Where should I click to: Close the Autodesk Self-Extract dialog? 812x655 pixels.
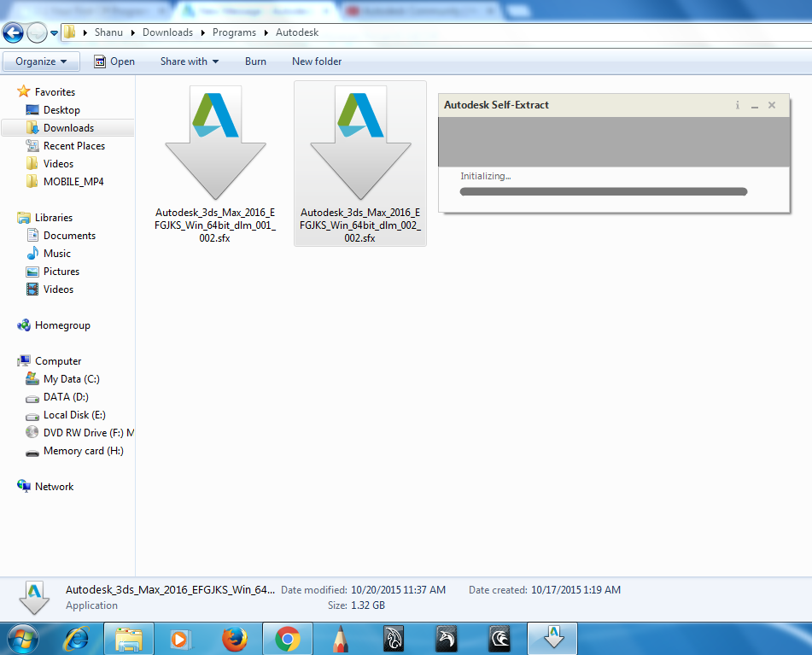pyautogui.click(x=772, y=105)
